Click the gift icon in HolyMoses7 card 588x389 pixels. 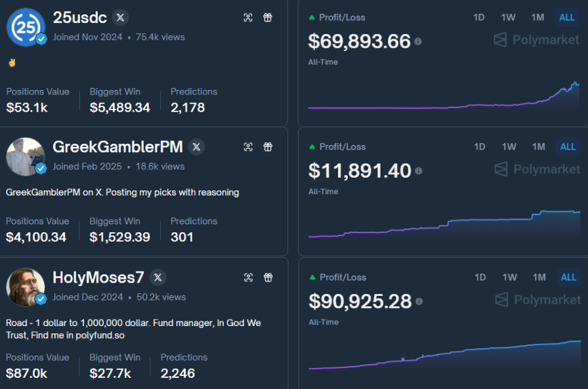(268, 277)
